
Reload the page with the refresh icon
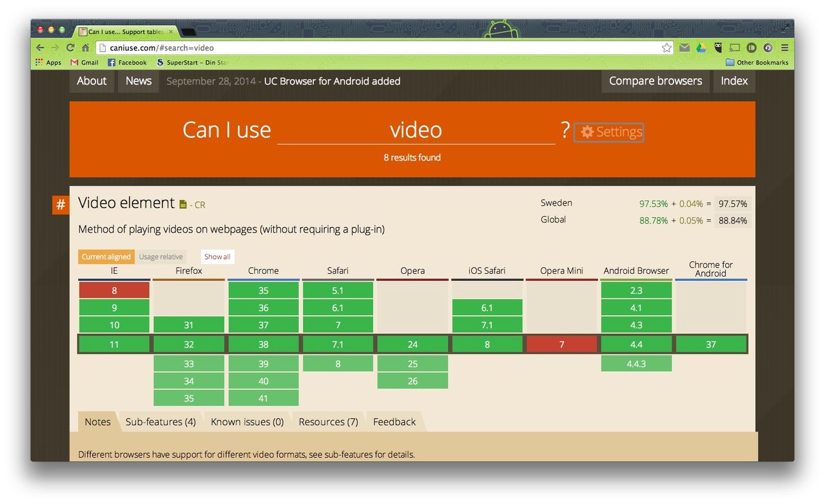coord(70,48)
